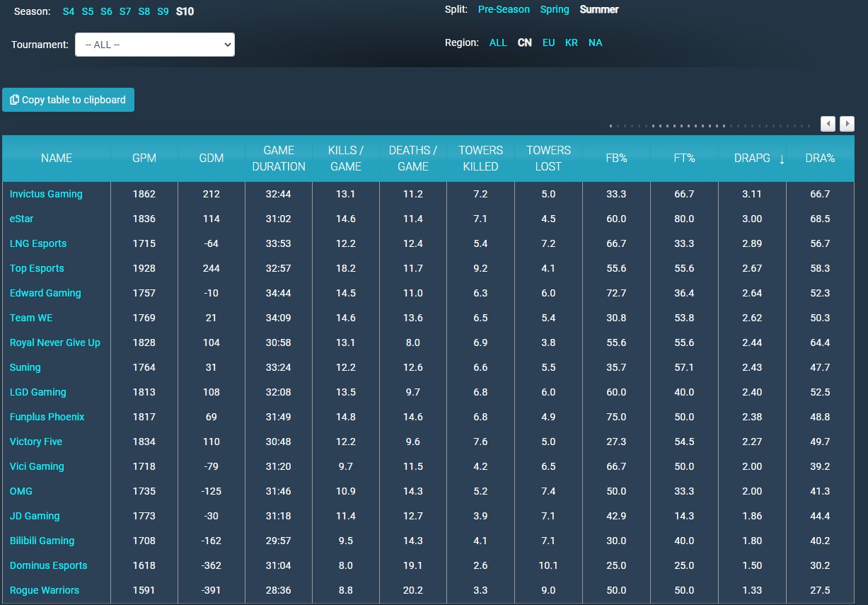Sort by DRA% column header
The width and height of the screenshot is (868, 605).
(820, 159)
